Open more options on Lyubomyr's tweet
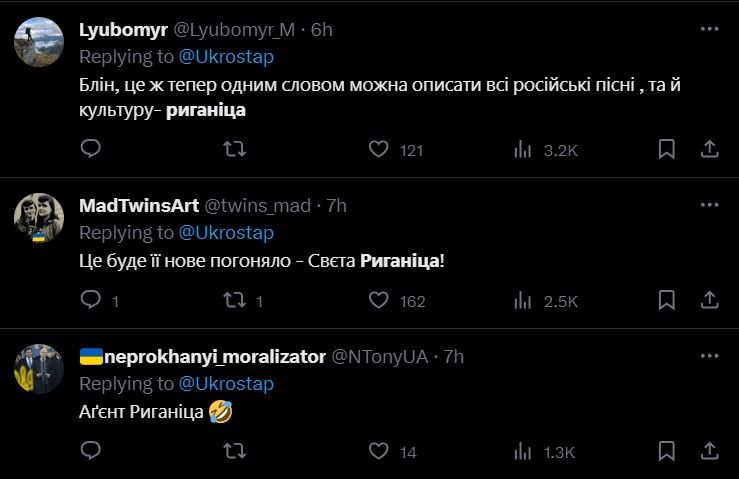Image resolution: width=739 pixels, height=479 pixels. coord(709,29)
